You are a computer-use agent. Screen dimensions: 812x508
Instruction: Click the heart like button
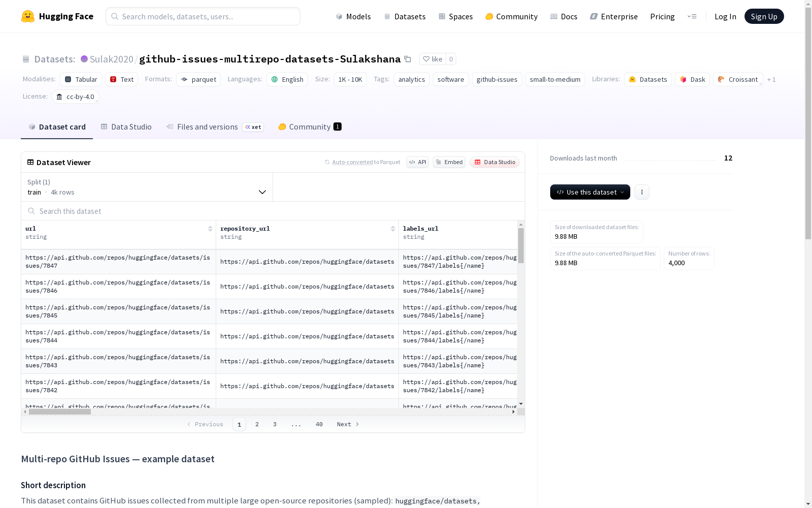tap(432, 59)
